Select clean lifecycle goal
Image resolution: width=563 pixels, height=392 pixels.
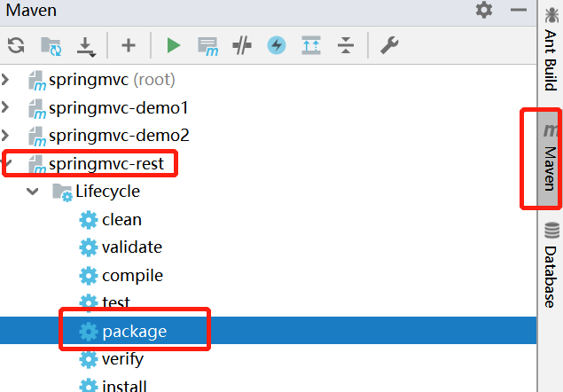tap(121, 220)
